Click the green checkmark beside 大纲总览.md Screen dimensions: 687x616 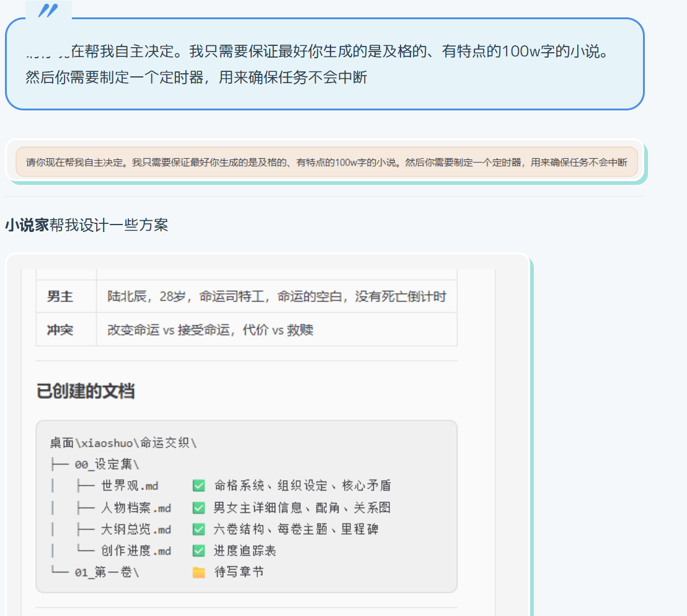point(198,529)
